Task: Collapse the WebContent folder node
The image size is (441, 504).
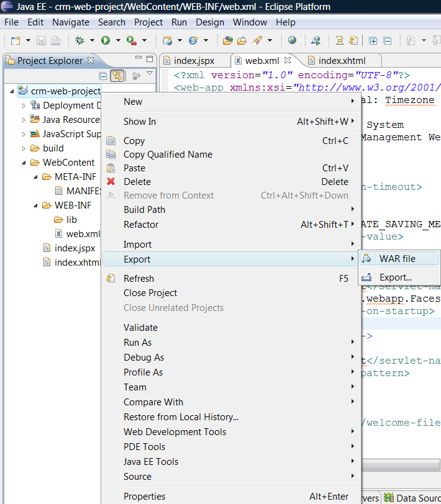Action: pos(24,163)
